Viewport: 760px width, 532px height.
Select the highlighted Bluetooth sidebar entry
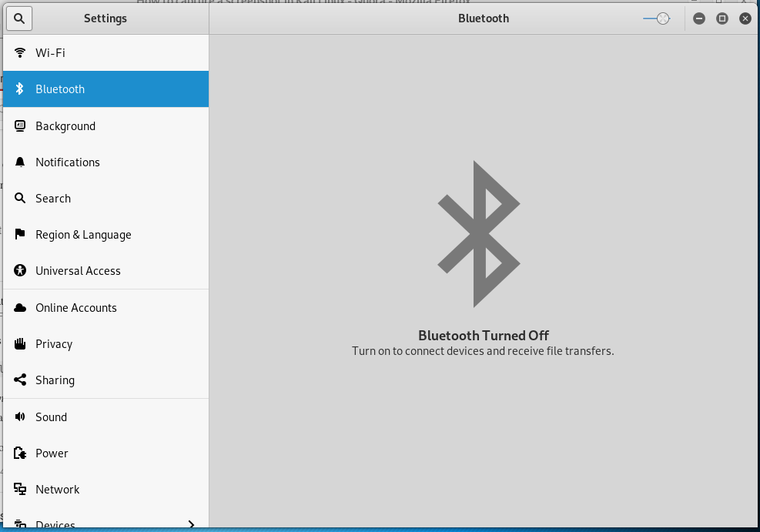point(60,89)
